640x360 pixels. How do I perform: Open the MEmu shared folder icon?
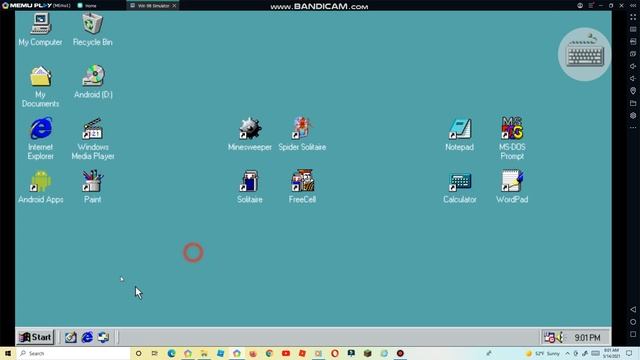633,103
